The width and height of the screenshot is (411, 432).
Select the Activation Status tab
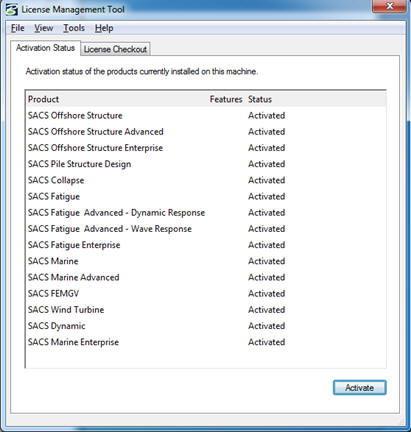click(45, 48)
